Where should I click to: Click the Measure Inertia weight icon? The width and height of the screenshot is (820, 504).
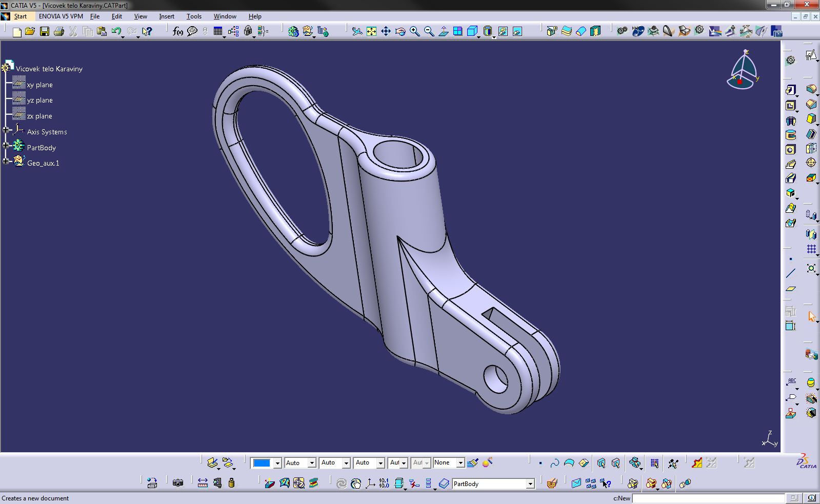pyautogui.click(x=232, y=483)
